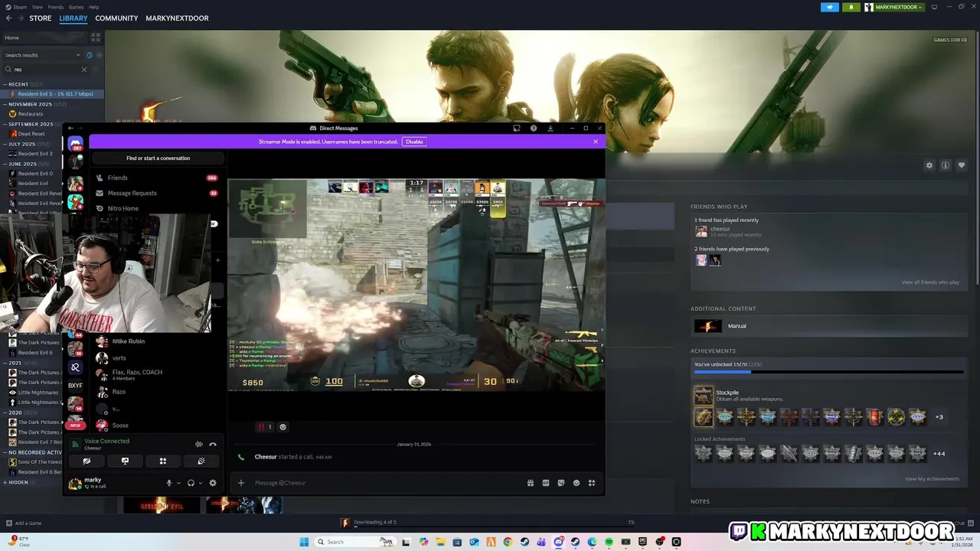Collapse the JULY 2025 section
980x551 pixels.
5,144
